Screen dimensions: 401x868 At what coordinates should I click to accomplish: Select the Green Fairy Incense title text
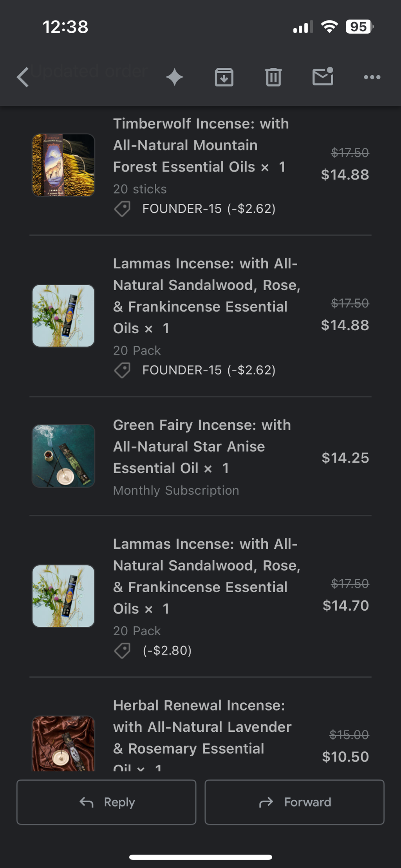(x=202, y=447)
